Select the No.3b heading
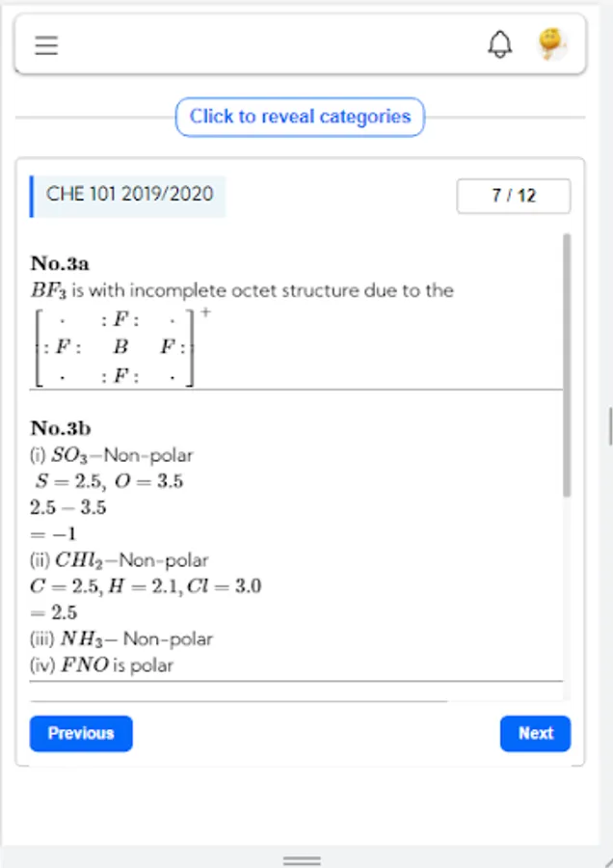 [61, 428]
